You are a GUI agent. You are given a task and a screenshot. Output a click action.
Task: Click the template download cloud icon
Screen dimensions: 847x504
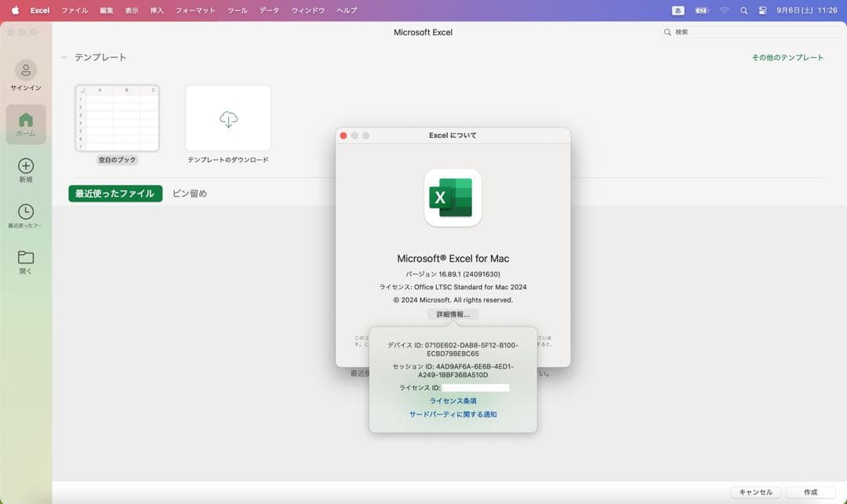coord(228,118)
